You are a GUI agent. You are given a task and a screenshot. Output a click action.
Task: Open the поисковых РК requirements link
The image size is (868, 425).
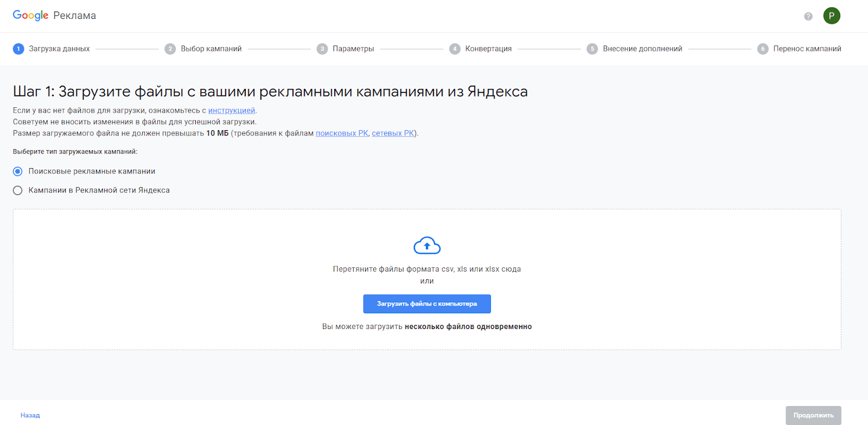342,133
